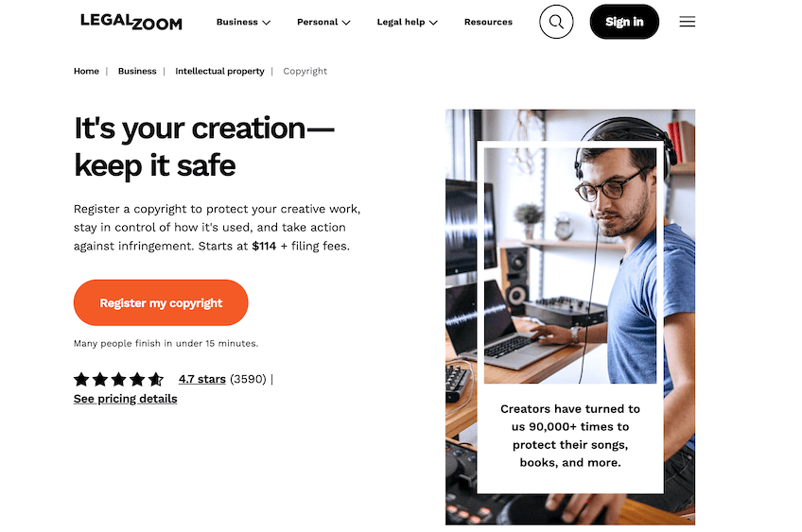This screenshot has width=802, height=532.
Task: Open See pricing details link
Action: [125, 399]
